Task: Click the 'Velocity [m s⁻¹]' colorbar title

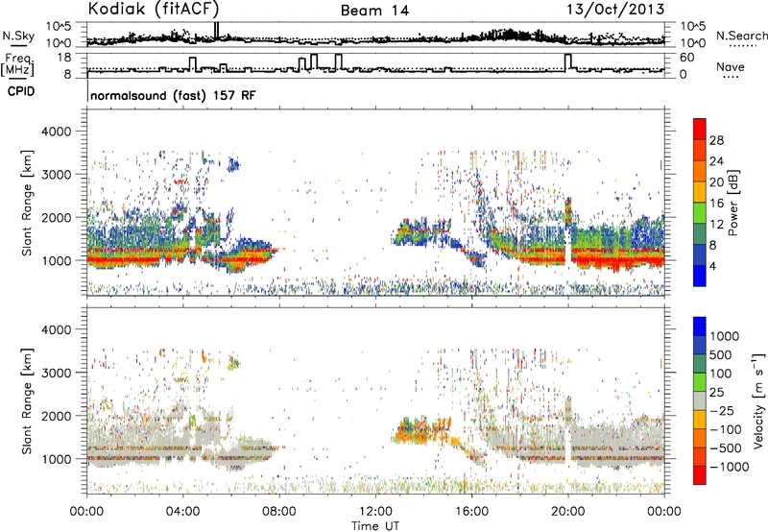Action: [x=758, y=400]
